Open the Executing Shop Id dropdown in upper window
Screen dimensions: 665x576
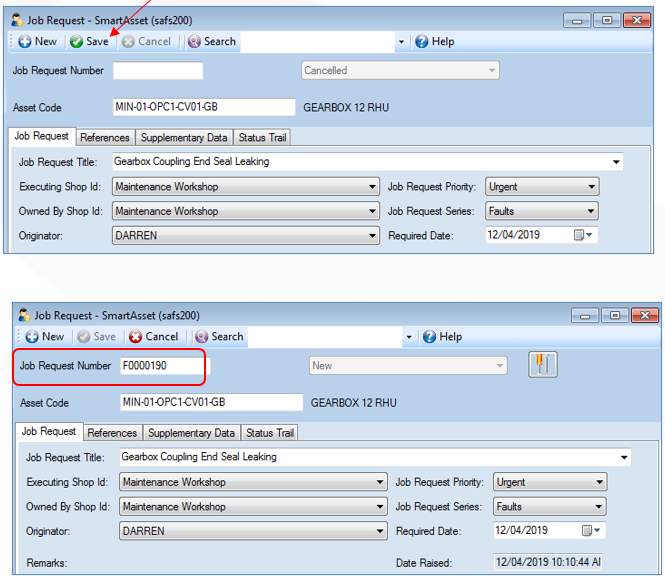(372, 187)
